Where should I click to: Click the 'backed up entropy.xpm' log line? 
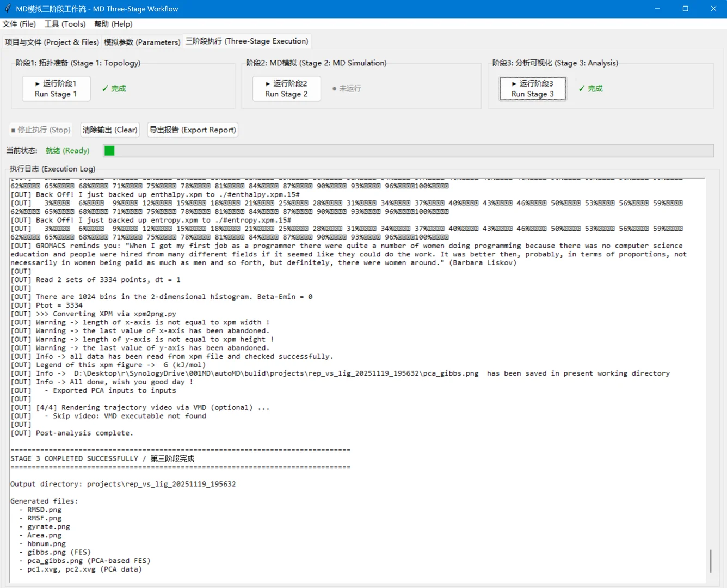click(151, 220)
